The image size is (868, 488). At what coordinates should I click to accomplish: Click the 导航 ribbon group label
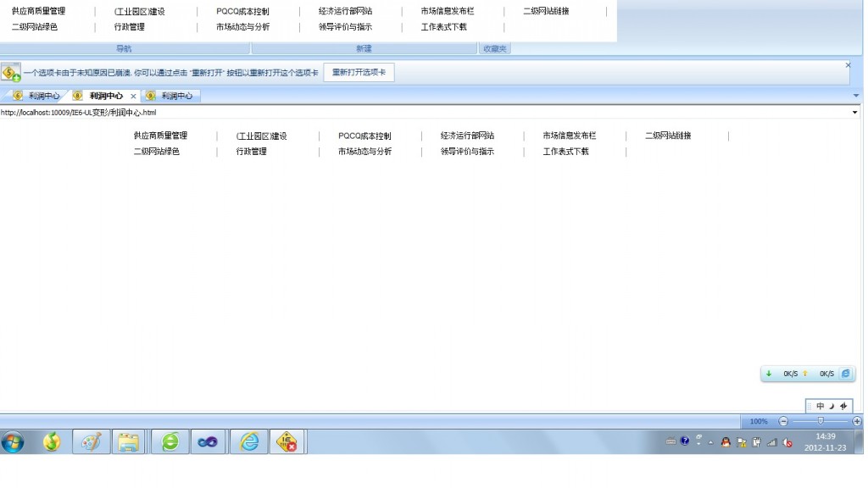point(124,48)
